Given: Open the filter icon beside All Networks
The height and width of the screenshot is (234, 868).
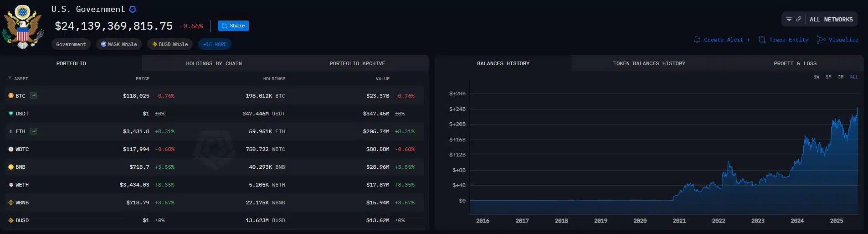Looking at the screenshot, I should [789, 19].
